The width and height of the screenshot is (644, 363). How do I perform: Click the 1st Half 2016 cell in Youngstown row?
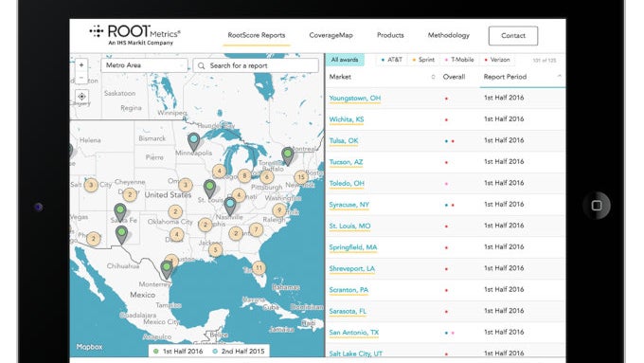click(x=504, y=98)
